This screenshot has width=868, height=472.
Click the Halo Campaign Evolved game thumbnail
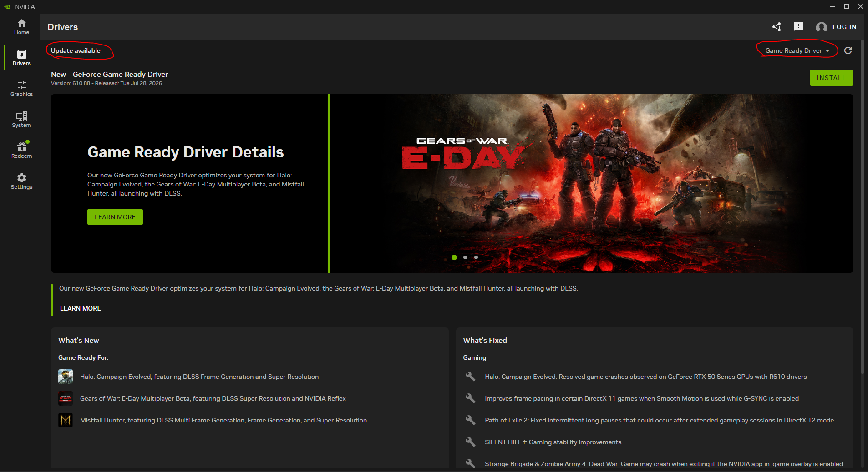[66, 377]
